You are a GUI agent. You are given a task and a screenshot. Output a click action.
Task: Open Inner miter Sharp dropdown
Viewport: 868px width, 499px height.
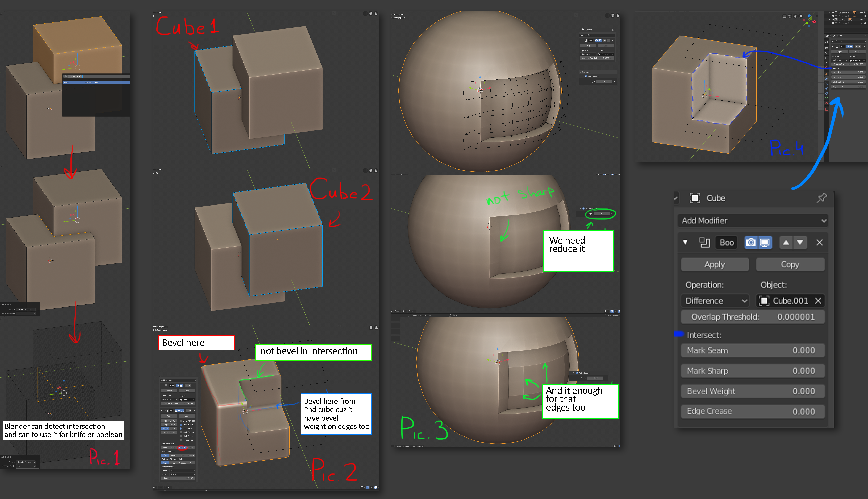click(182, 474)
